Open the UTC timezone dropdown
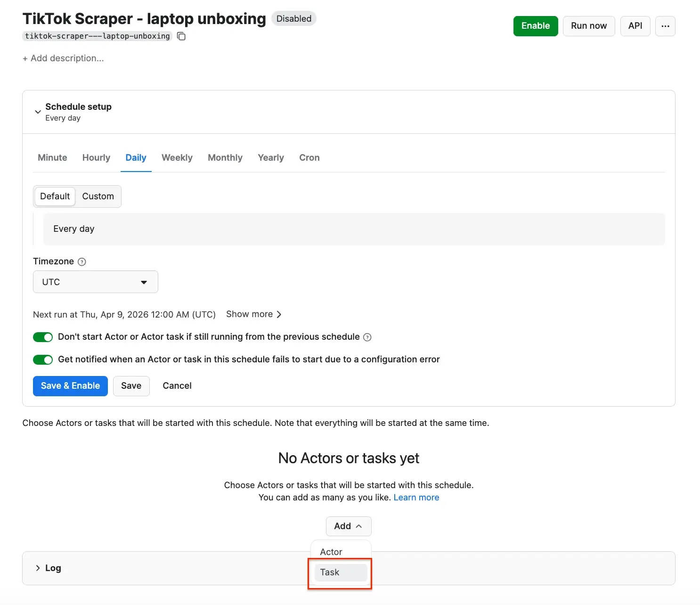The width and height of the screenshot is (700, 605). [x=96, y=282]
